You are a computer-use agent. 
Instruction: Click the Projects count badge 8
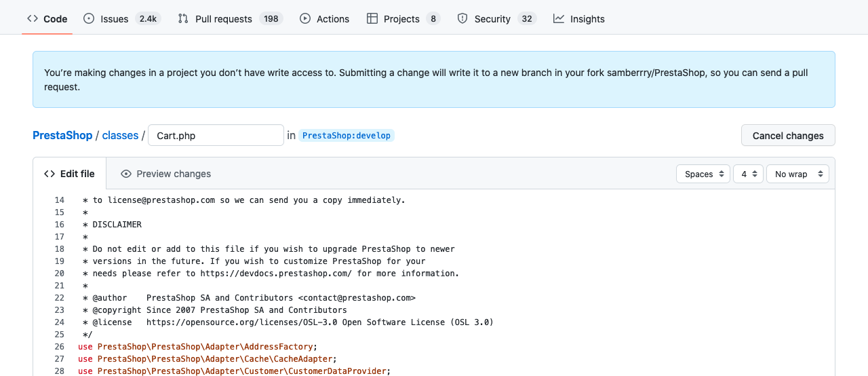coord(433,19)
